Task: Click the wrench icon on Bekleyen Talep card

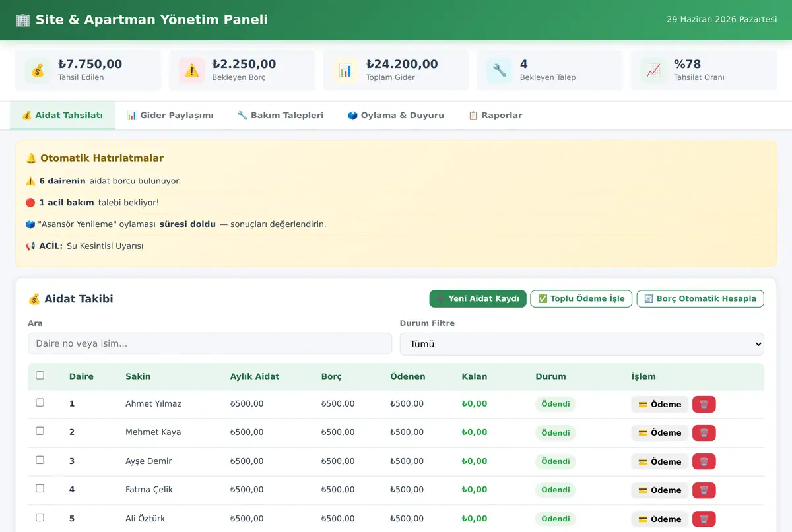Action: [500, 71]
